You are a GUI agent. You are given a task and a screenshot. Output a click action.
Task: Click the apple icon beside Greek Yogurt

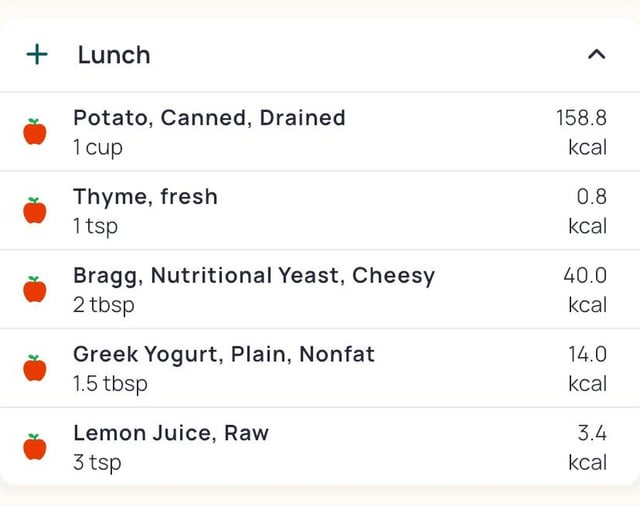point(35,368)
